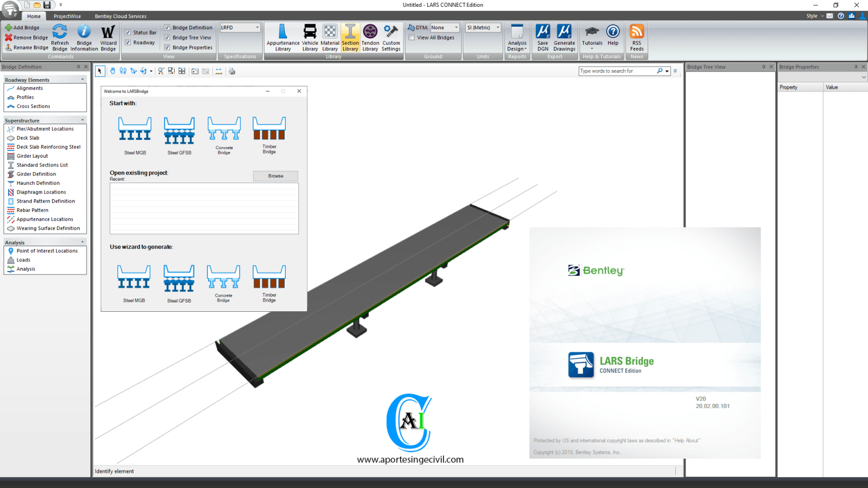Click the Browse button
Screen dimensions: 868x488
pos(275,176)
